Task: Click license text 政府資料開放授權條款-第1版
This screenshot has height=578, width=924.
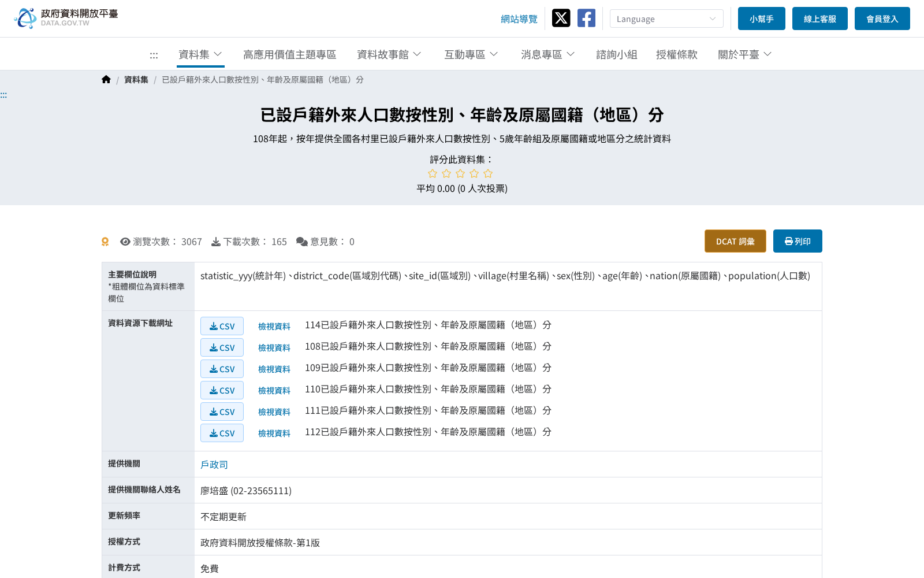Action: pos(260,543)
